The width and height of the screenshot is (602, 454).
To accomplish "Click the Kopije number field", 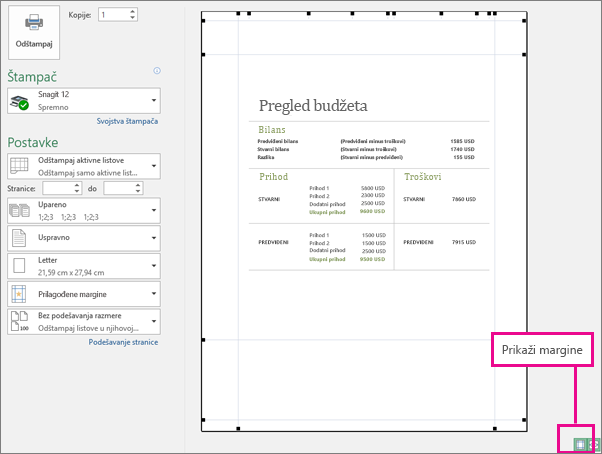I will pyautogui.click(x=114, y=15).
